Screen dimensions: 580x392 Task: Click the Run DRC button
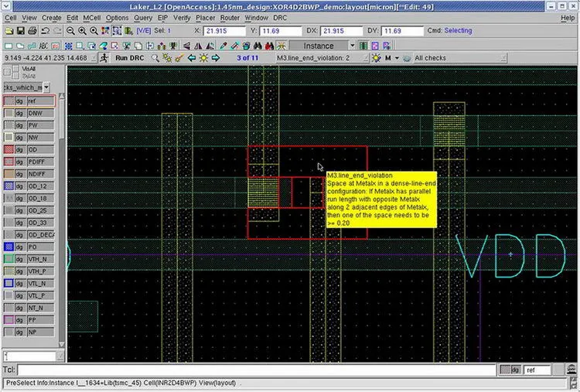129,58
